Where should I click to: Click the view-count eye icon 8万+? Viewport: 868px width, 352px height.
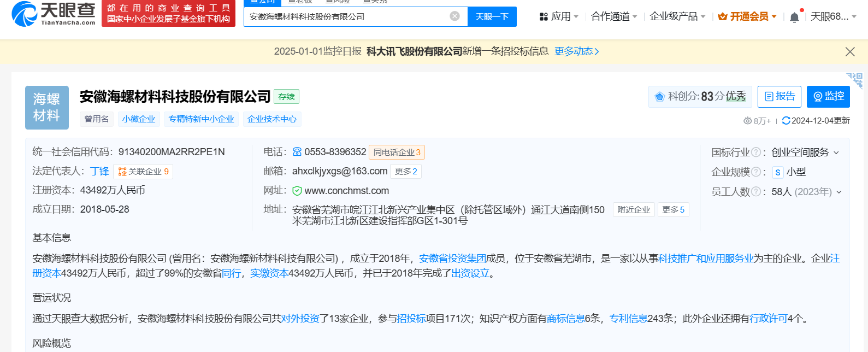748,121
